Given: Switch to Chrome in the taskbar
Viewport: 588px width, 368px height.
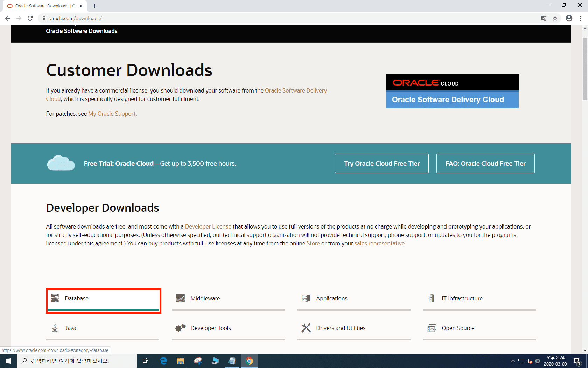Looking at the screenshot, I should click(249, 361).
